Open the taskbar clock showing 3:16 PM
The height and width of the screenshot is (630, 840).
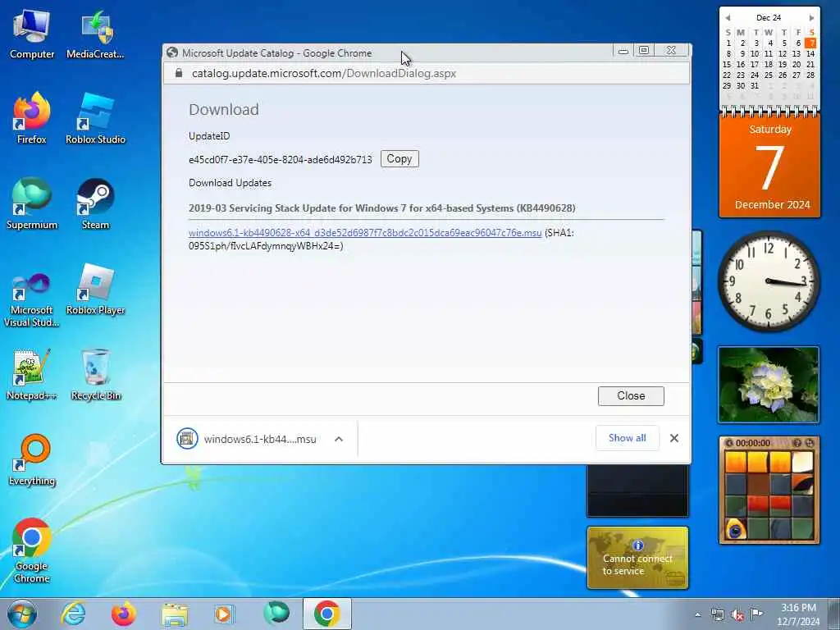coord(798,614)
